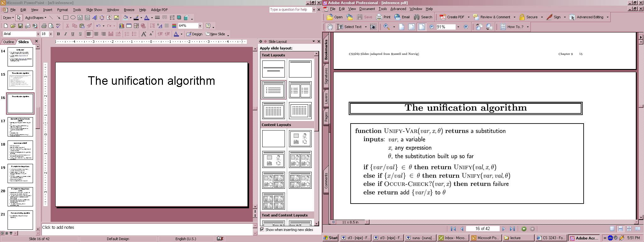Click the Design button

coord(194,34)
